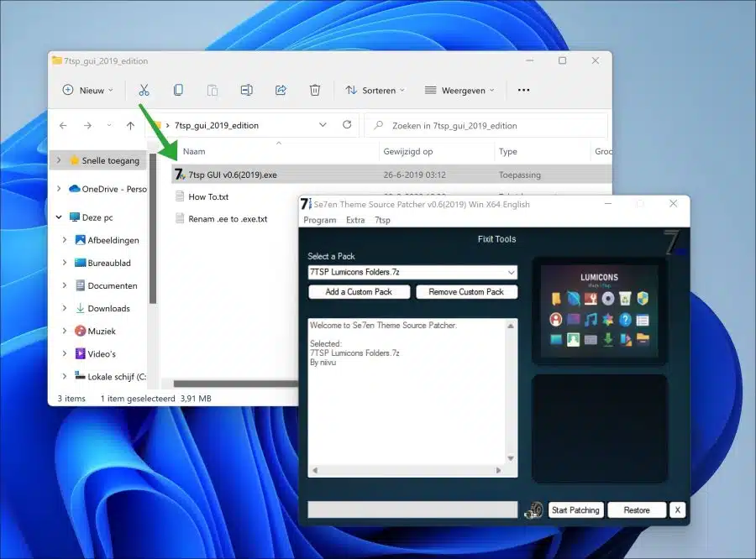Click the Paste icon in Explorer toolbar

pyautogui.click(x=213, y=90)
